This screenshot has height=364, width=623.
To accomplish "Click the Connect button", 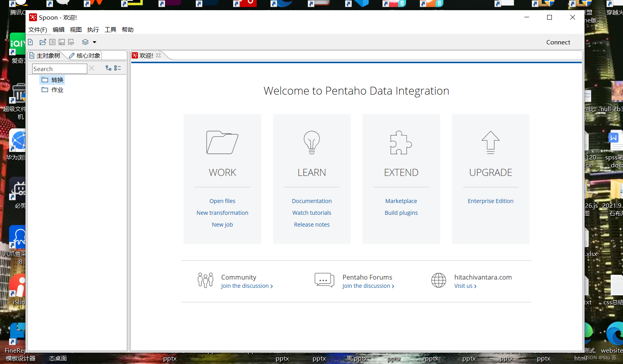I will (x=558, y=42).
